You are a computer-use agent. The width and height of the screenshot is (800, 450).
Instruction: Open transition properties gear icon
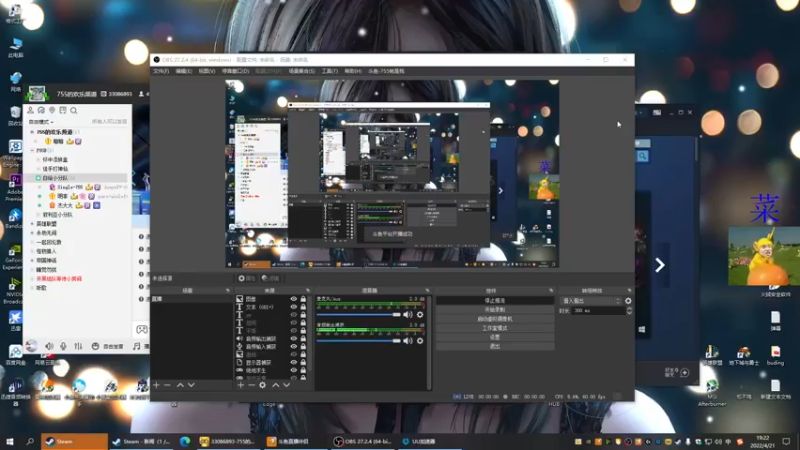[x=628, y=301]
